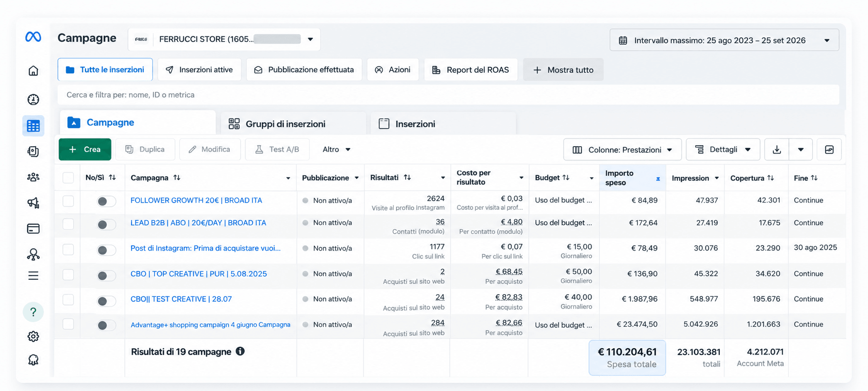The height and width of the screenshot is (391, 868).
Task: Open the reports documents sidebar icon
Action: click(33, 152)
